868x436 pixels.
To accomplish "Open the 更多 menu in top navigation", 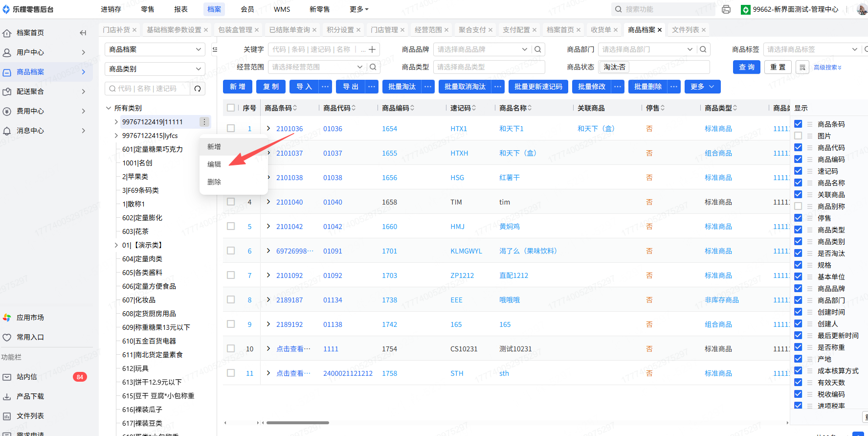I will (359, 9).
